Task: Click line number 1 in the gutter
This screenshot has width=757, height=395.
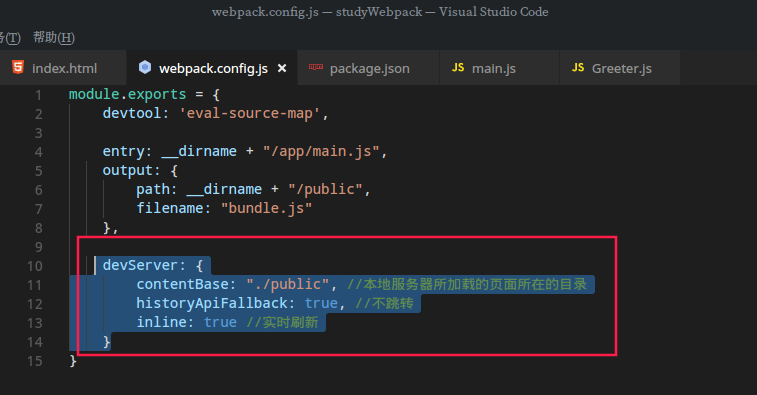Action: pos(38,95)
